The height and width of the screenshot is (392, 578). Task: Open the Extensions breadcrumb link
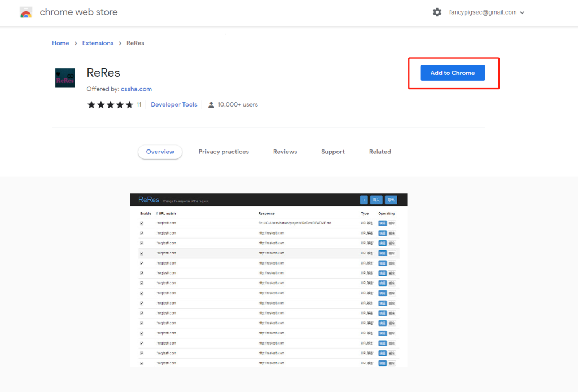pyautogui.click(x=98, y=43)
